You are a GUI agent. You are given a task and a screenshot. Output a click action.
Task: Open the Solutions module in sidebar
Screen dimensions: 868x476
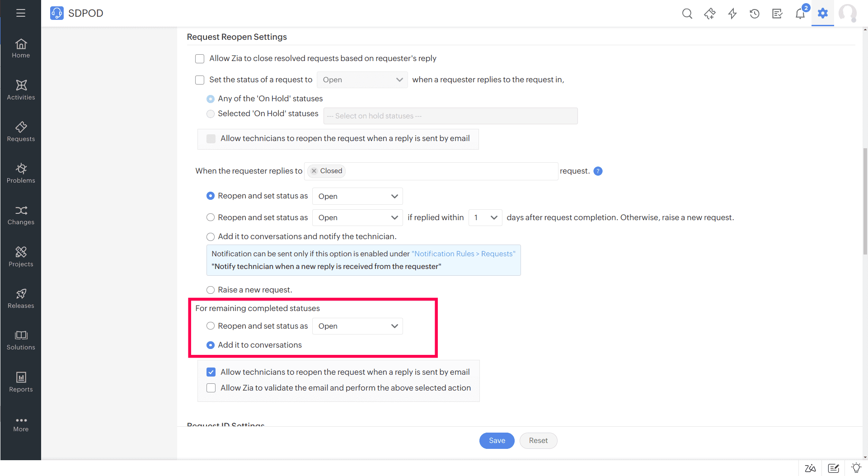tap(21, 340)
